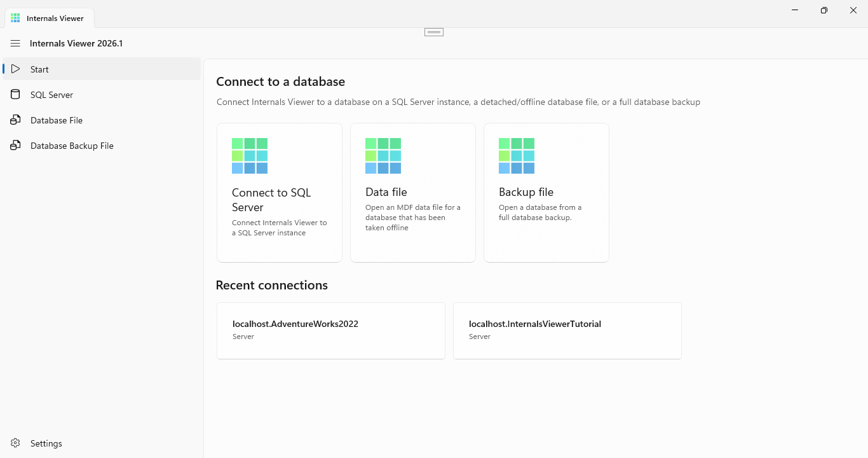Open recent connection localhost.AdventureWorks2022
This screenshot has width=868, height=458.
point(331,331)
